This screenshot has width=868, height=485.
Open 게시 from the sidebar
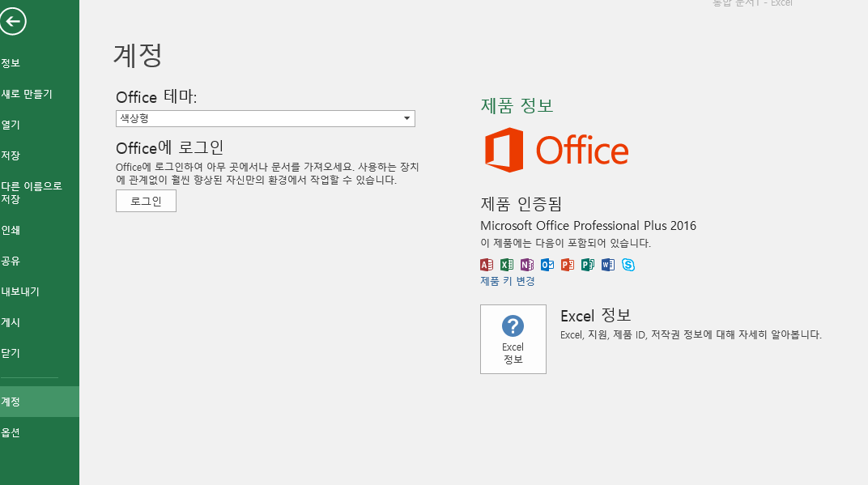(40, 322)
